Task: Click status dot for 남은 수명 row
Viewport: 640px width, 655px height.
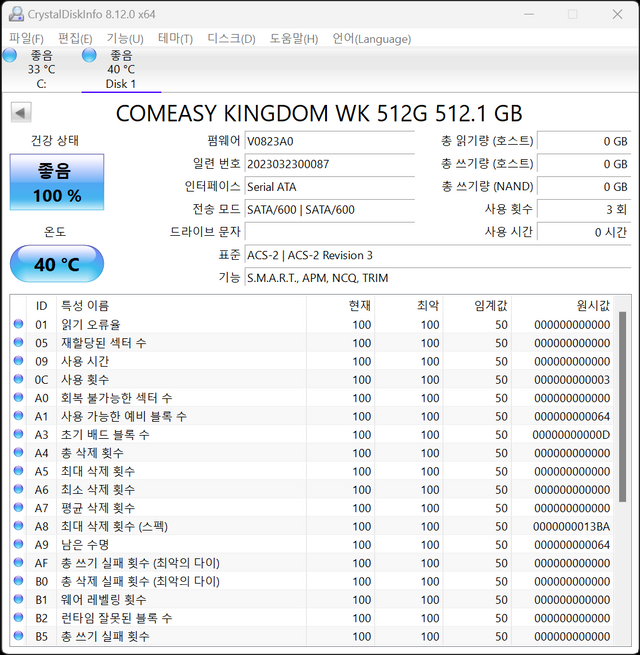Action: tap(18, 545)
